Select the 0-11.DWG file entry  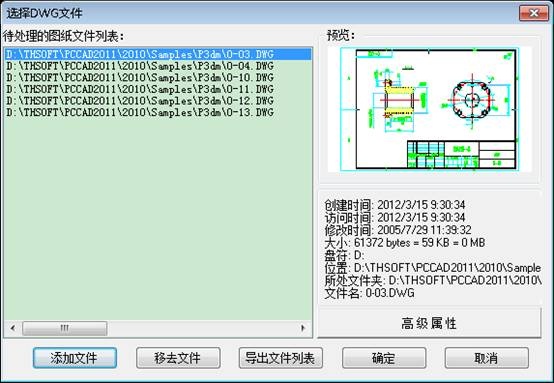pyautogui.click(x=158, y=89)
